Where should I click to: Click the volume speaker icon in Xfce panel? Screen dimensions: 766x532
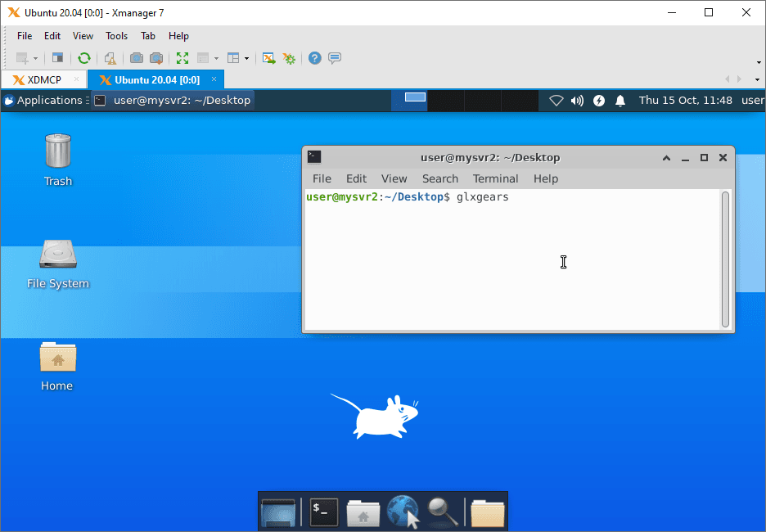pos(578,101)
